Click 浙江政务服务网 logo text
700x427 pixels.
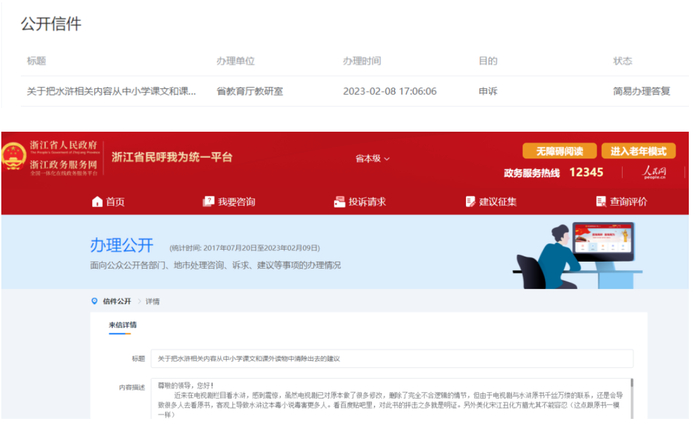(63, 165)
